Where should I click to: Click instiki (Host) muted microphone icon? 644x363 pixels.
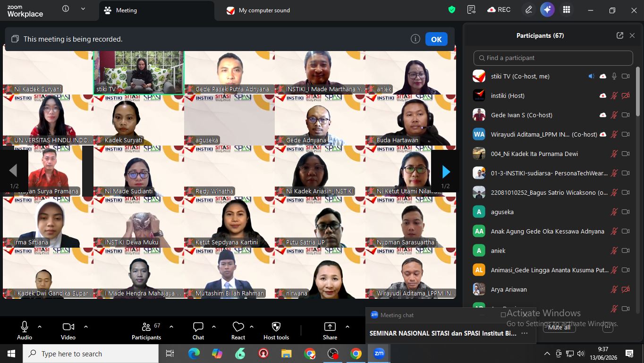[614, 95]
